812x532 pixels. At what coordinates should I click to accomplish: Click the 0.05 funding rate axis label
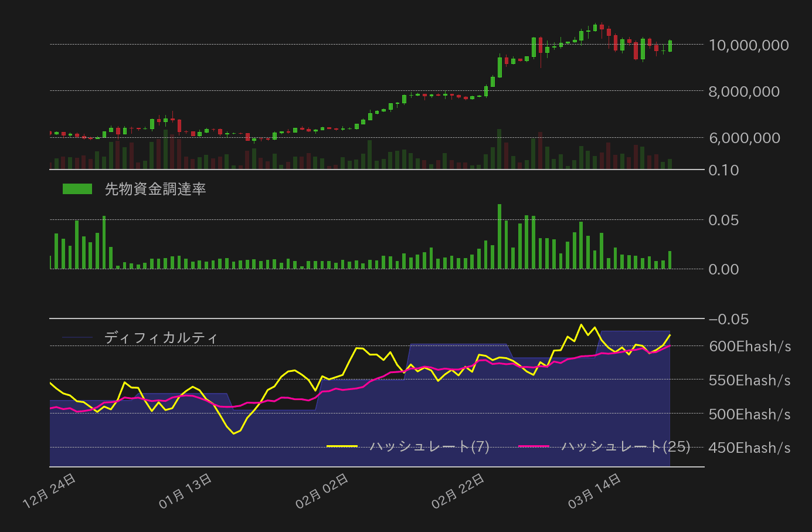(x=723, y=220)
